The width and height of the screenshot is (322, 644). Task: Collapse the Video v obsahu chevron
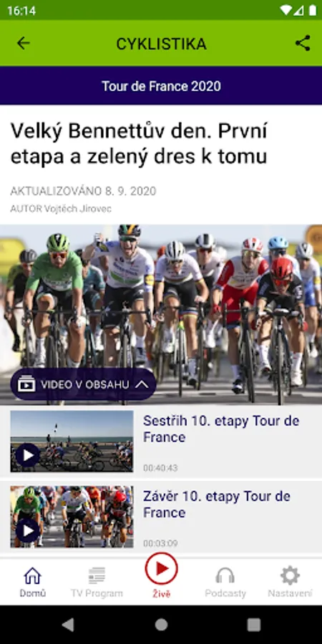click(141, 384)
